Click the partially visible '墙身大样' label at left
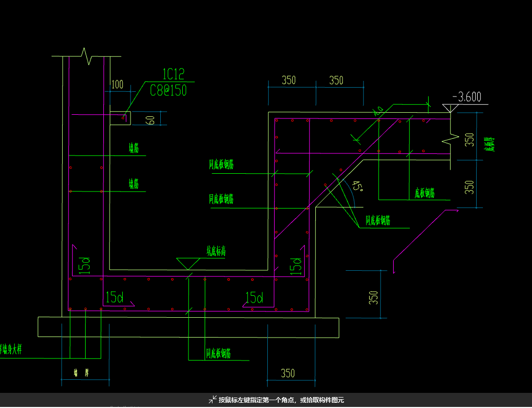 click(11, 350)
